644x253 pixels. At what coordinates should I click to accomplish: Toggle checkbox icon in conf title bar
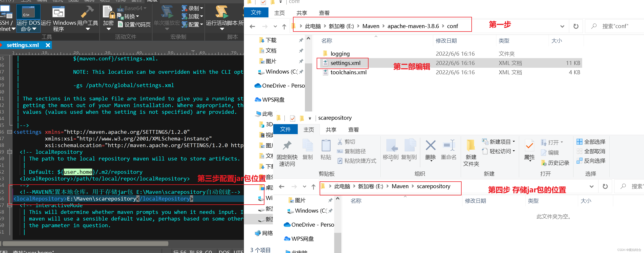[x=263, y=2]
